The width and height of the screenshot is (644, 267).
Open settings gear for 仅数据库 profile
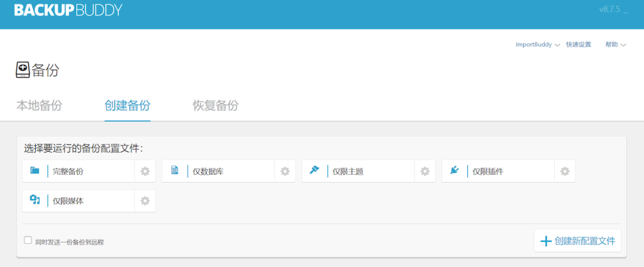[x=285, y=171]
